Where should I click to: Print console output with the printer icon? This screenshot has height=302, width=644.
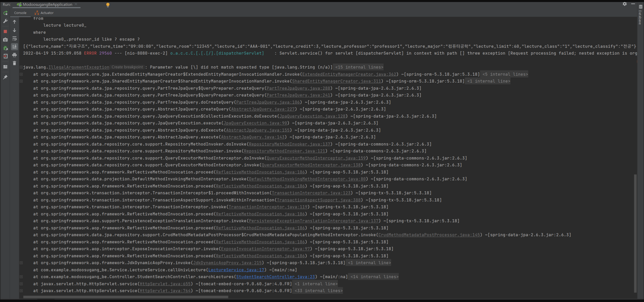click(15, 55)
